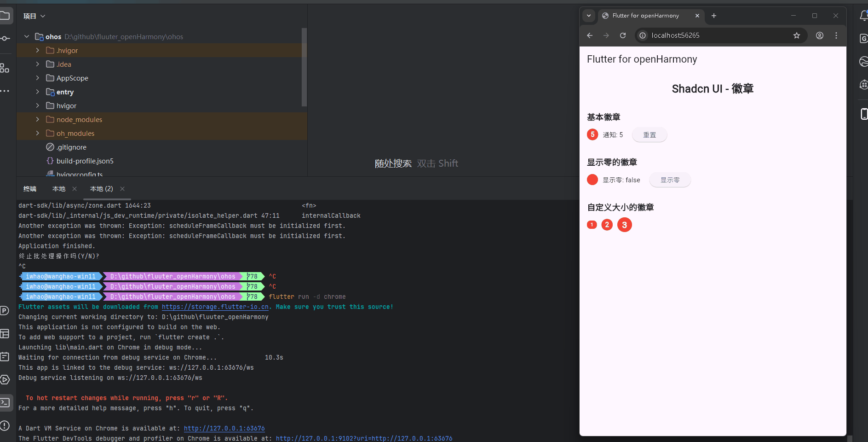Click the 'flutter run -d chrome' command text

(x=307, y=297)
